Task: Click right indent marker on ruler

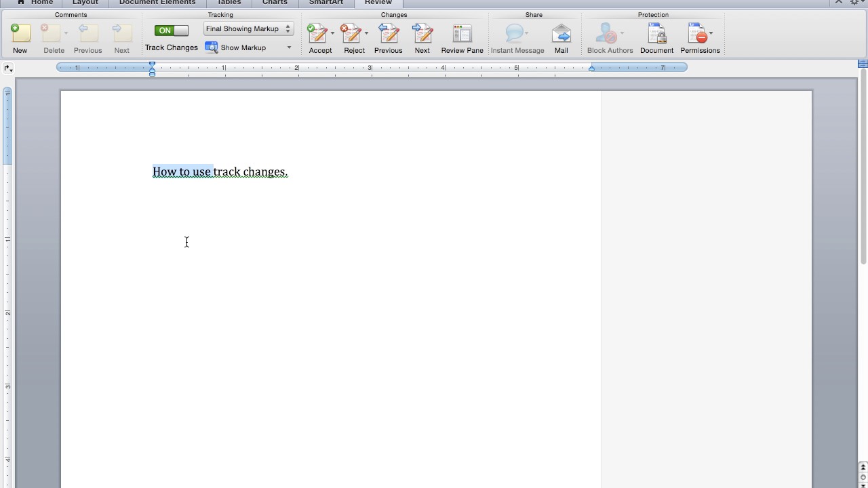Action: [x=592, y=68]
